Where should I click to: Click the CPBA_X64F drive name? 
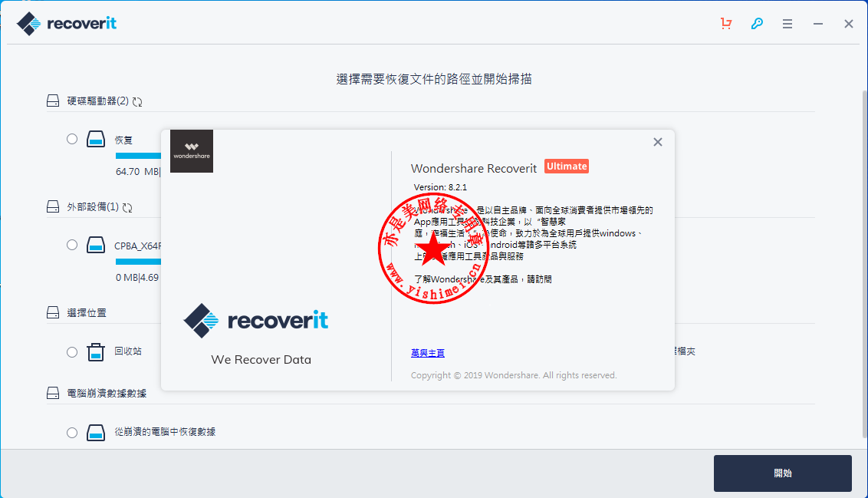138,246
